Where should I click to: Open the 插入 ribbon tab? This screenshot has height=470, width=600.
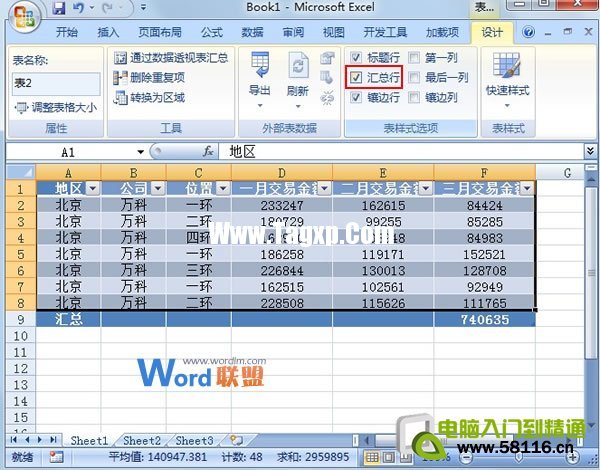pyautogui.click(x=108, y=32)
